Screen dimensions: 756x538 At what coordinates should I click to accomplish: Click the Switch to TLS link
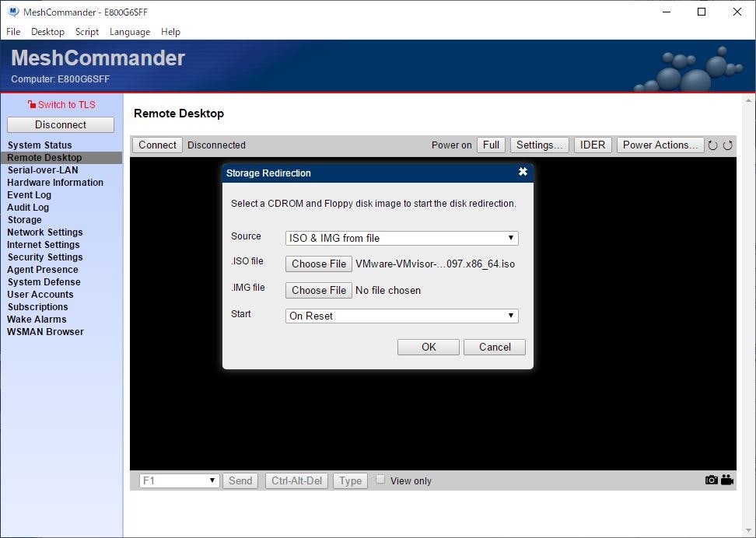[61, 105]
